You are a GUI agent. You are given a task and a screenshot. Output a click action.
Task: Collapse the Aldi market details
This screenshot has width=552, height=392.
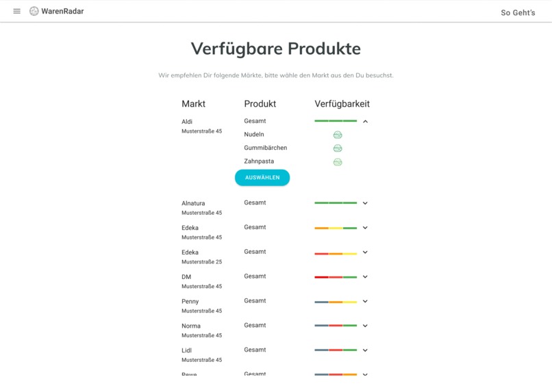[366, 121]
